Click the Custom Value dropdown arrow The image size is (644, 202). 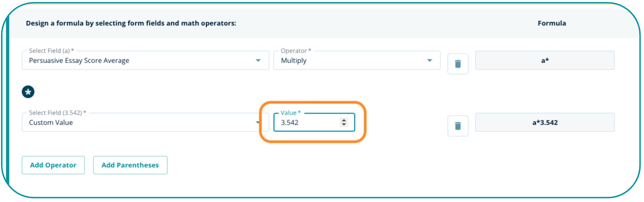[257, 123]
